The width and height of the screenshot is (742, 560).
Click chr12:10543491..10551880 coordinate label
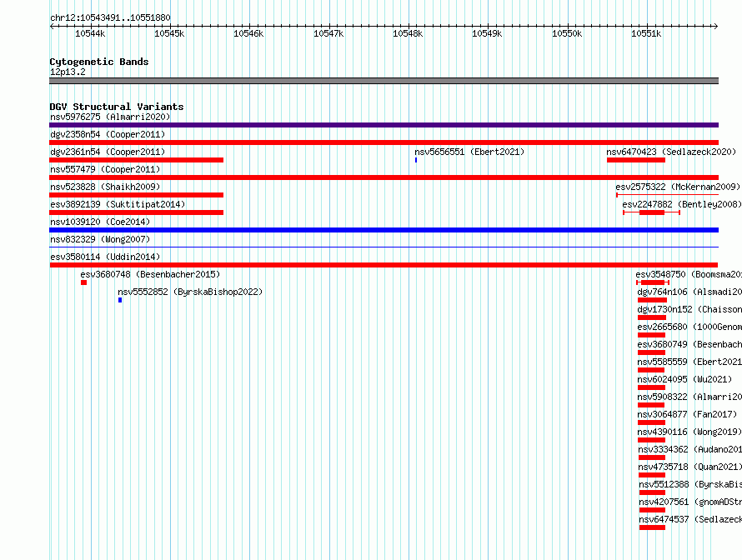click(x=110, y=17)
